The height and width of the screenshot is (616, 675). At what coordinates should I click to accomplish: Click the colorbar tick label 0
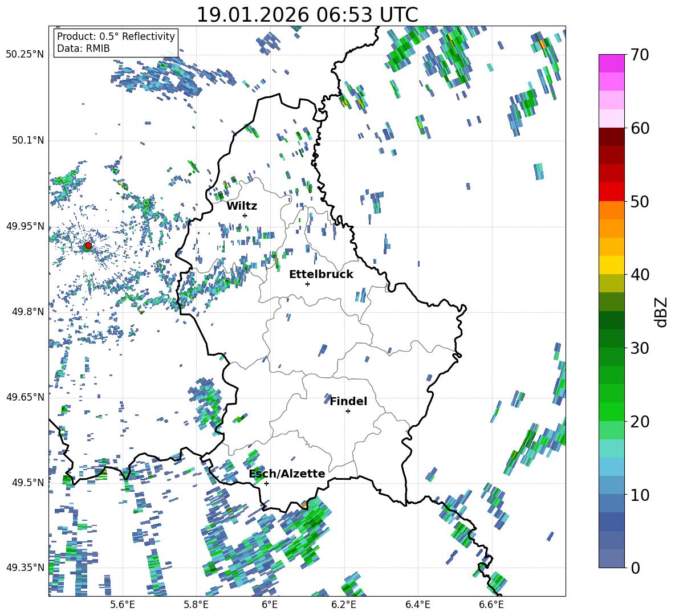tap(635, 568)
